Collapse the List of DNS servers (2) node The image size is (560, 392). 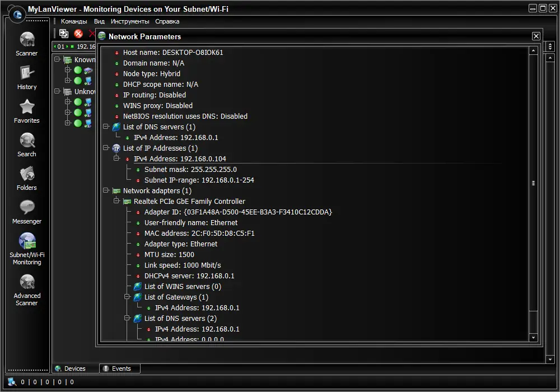click(127, 318)
